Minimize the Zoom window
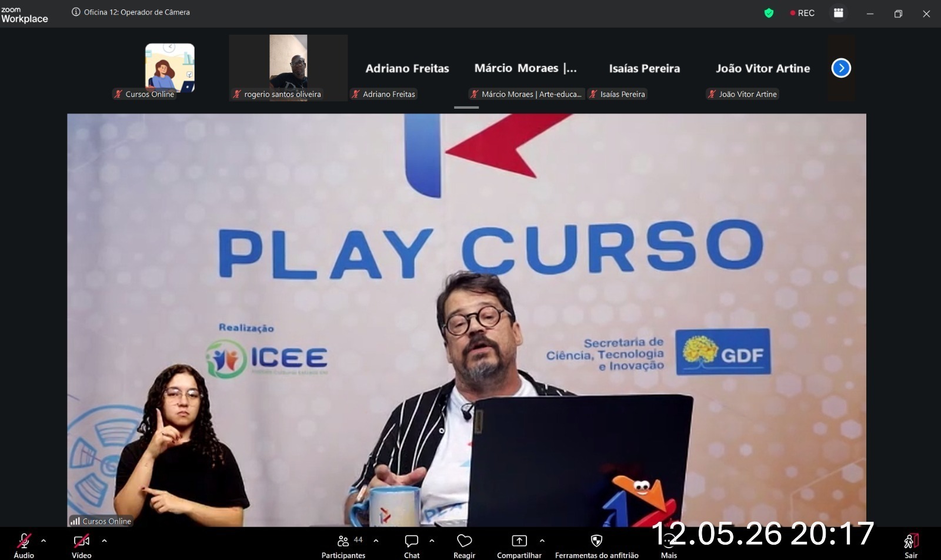941x560 pixels. pyautogui.click(x=870, y=14)
